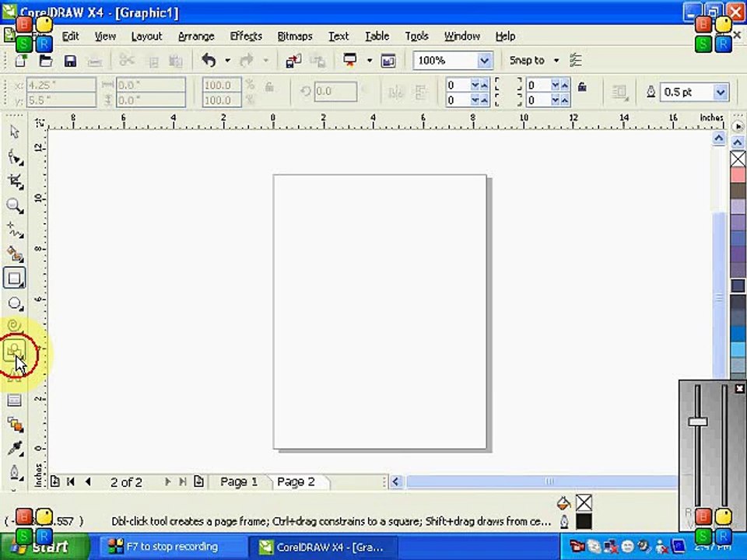
Task: Expand the Snap to dropdown
Action: [x=556, y=61]
